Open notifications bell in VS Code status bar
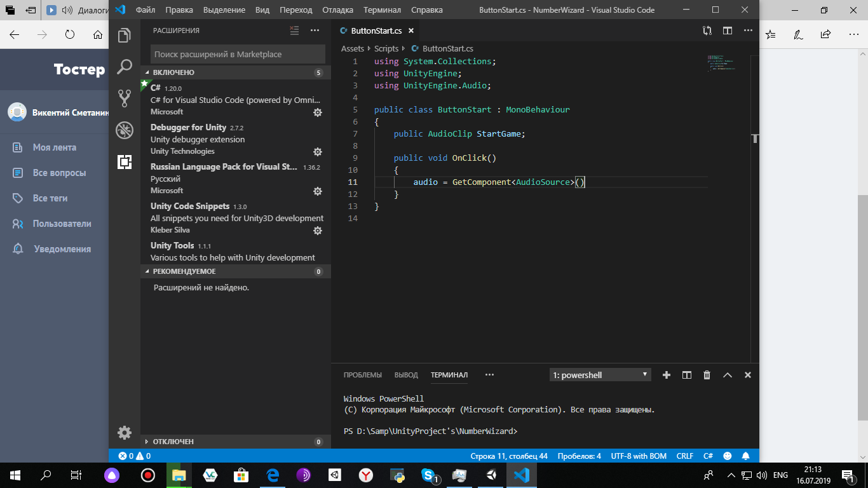The image size is (868, 488). (x=747, y=456)
